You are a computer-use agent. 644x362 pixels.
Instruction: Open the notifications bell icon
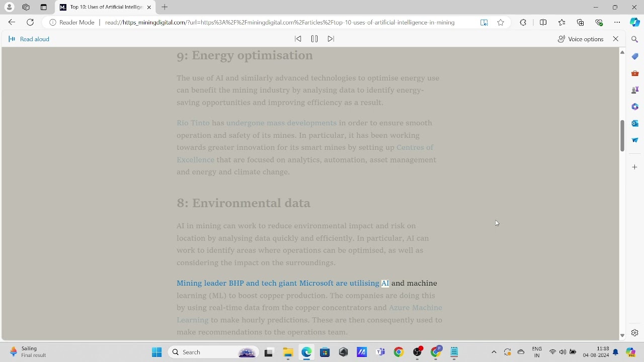pyautogui.click(x=616, y=352)
